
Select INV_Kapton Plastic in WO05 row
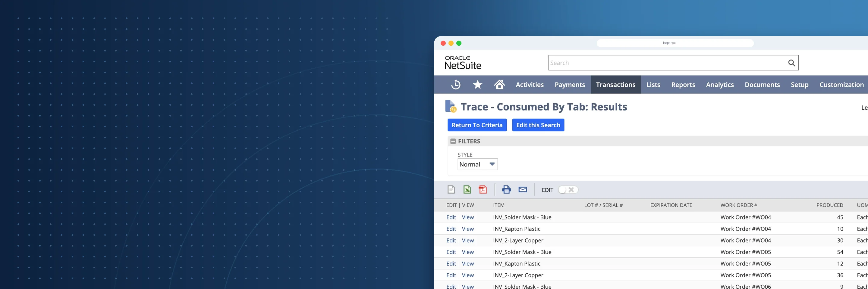pyautogui.click(x=517, y=264)
